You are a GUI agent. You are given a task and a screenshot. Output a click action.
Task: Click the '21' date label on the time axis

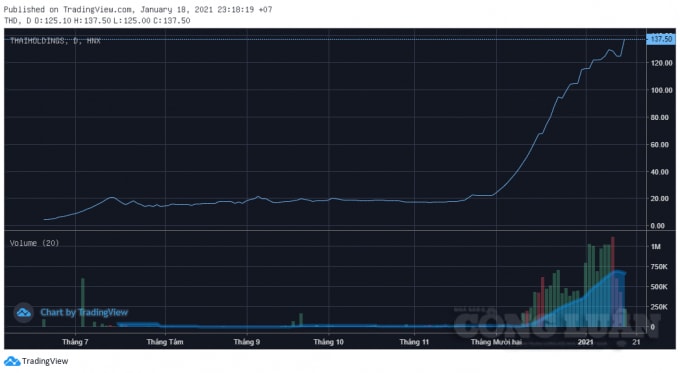click(636, 342)
